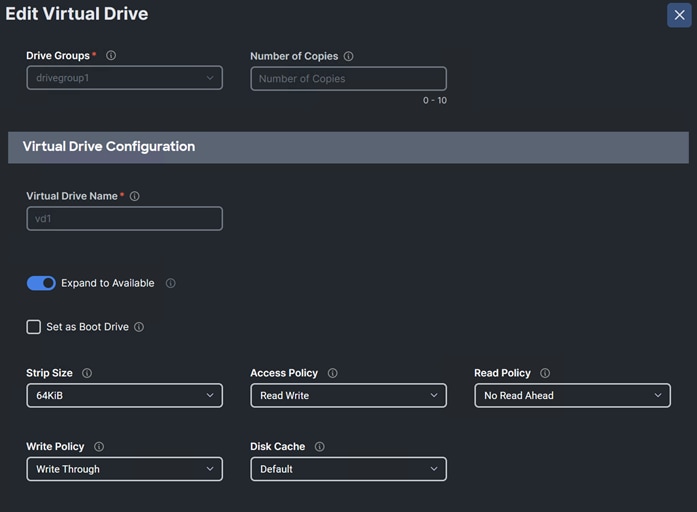Image resolution: width=697 pixels, height=512 pixels.
Task: Click the Virtual Drive Configuration header
Action: coord(348,147)
